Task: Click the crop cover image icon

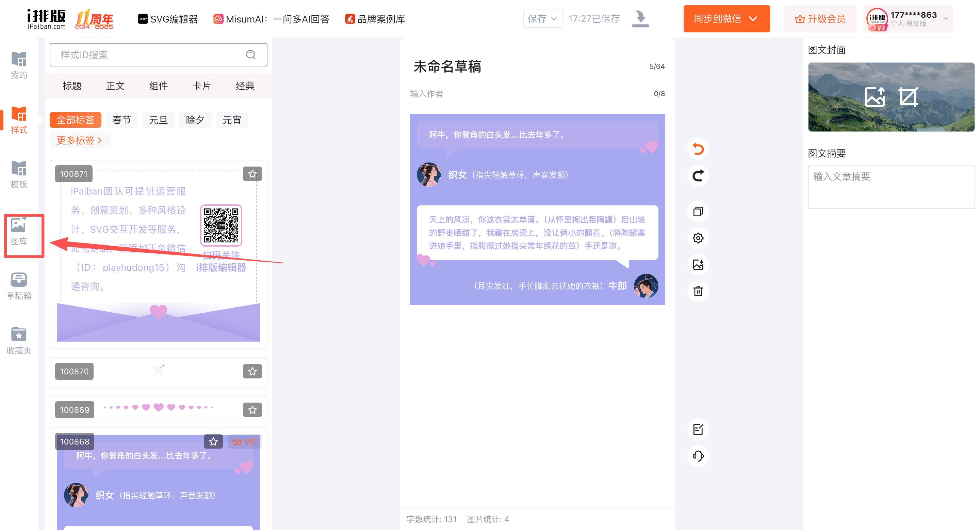Action: coord(908,97)
